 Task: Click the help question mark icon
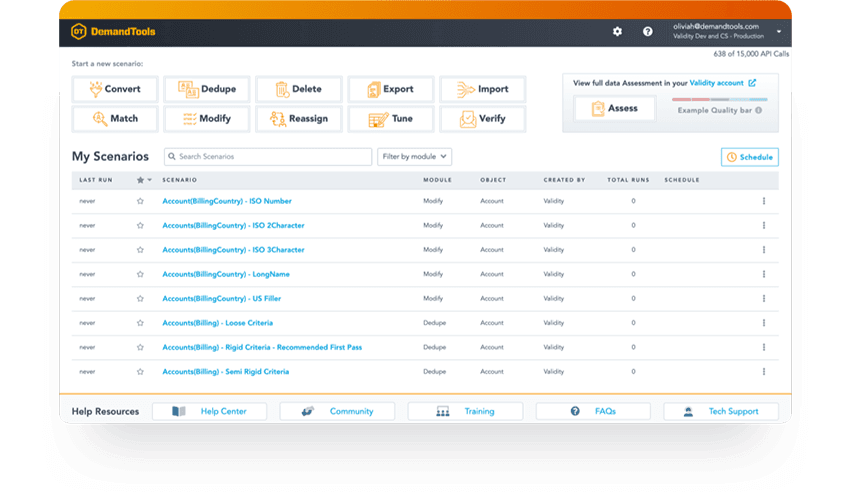pyautogui.click(x=648, y=32)
